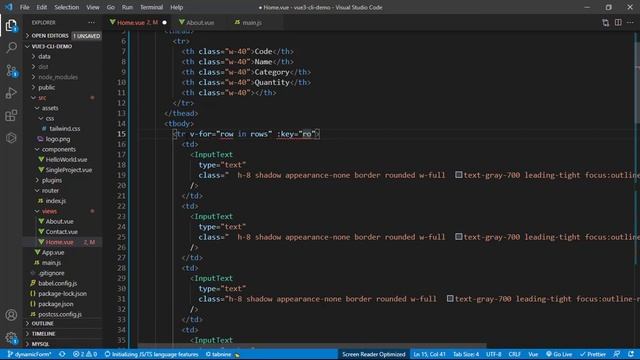Open the Edit menu

42,7
